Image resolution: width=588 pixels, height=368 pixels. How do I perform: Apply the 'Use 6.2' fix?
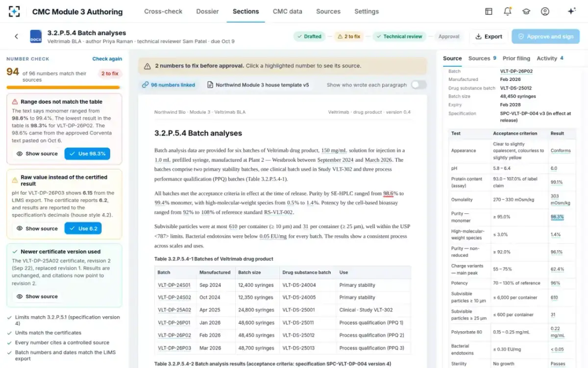click(83, 228)
